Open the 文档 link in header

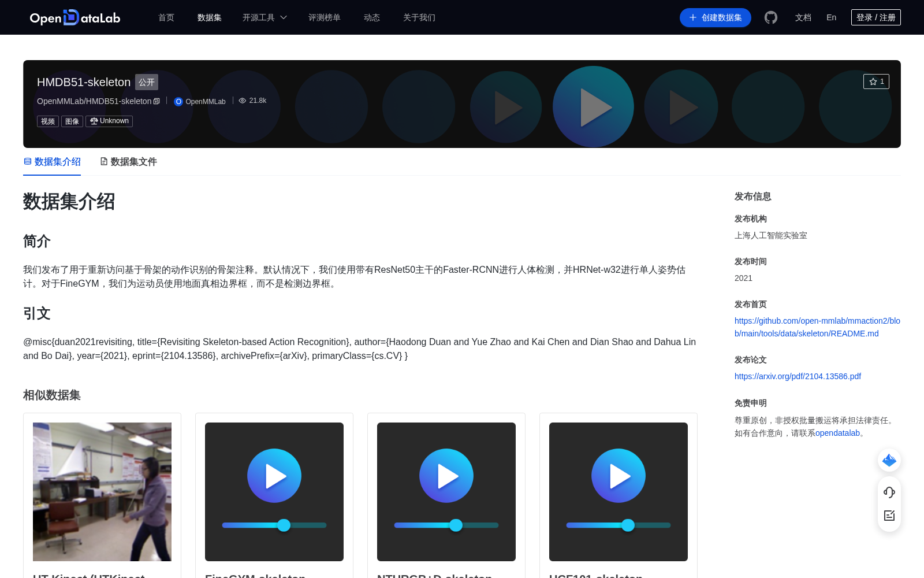click(x=803, y=17)
